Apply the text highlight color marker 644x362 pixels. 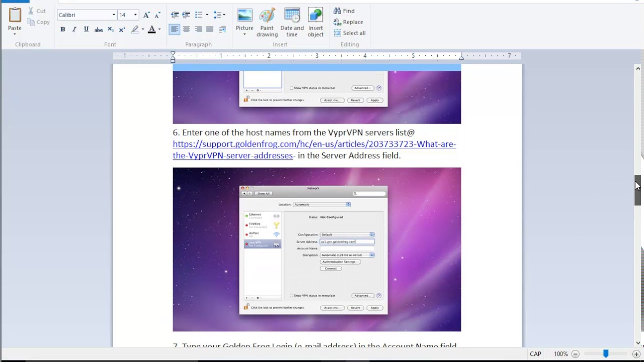click(135, 30)
